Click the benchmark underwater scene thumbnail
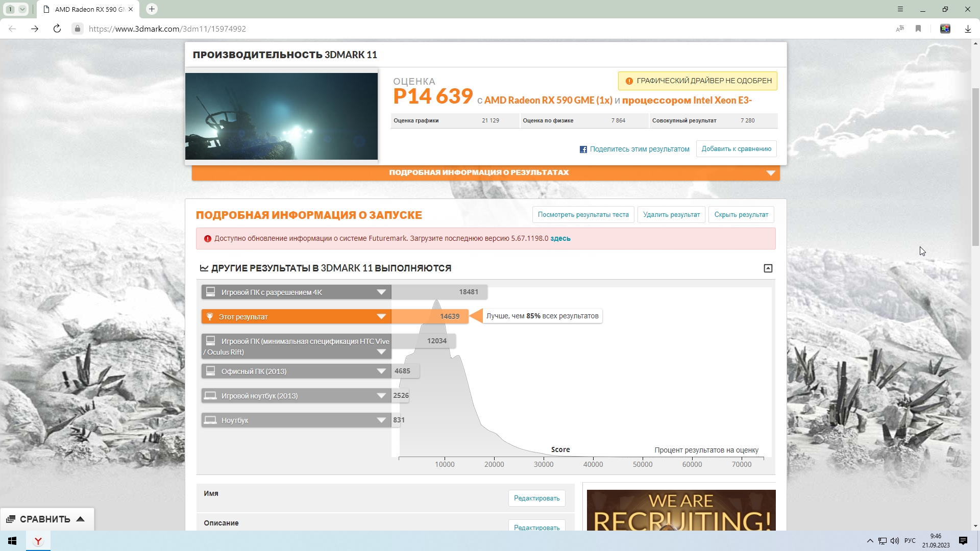Screen dimensions: 980x551 [281, 116]
